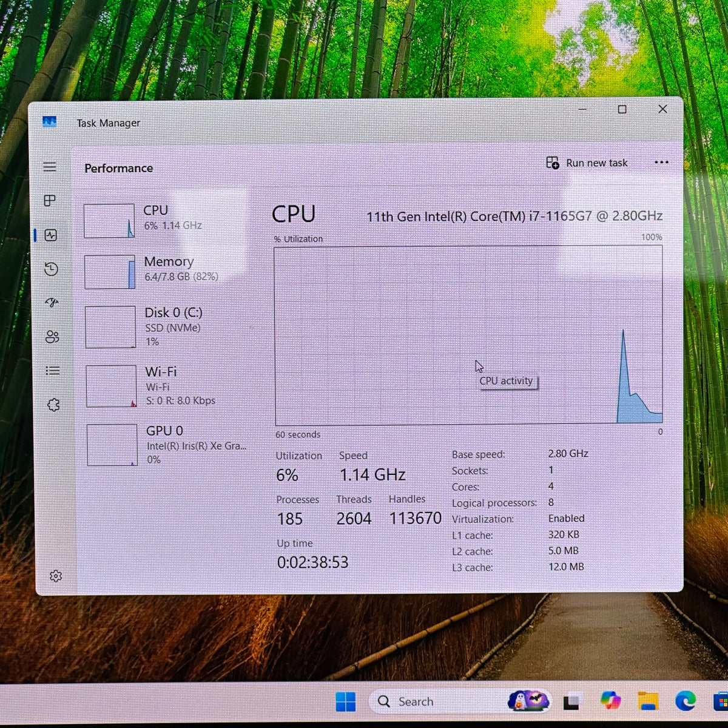Screen dimensions: 728x728
Task: Open Microsoft Edge from the taskbar
Action: coord(686,701)
